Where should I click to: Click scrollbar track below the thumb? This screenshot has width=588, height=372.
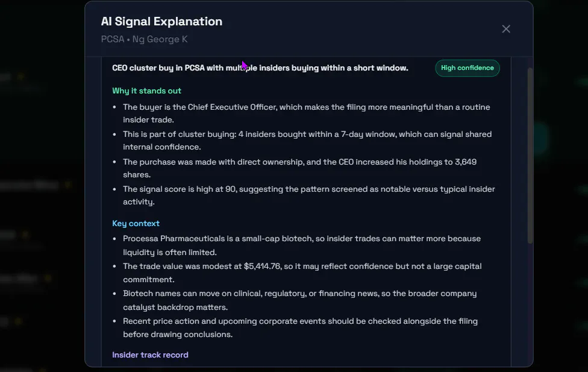coord(530,304)
